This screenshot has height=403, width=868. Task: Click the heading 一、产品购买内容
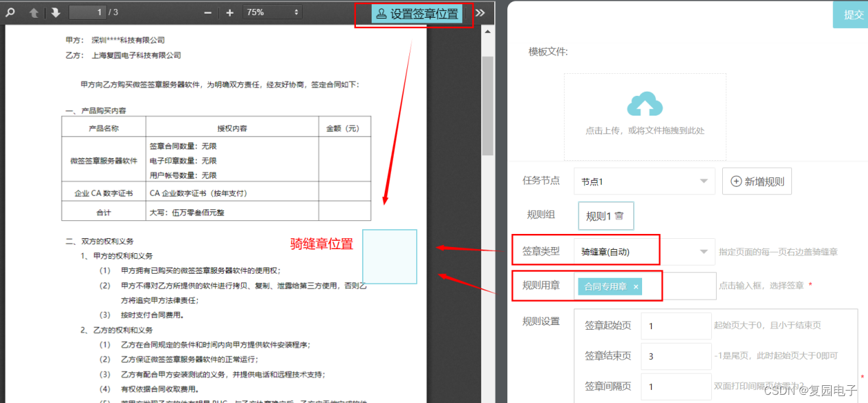click(96, 110)
